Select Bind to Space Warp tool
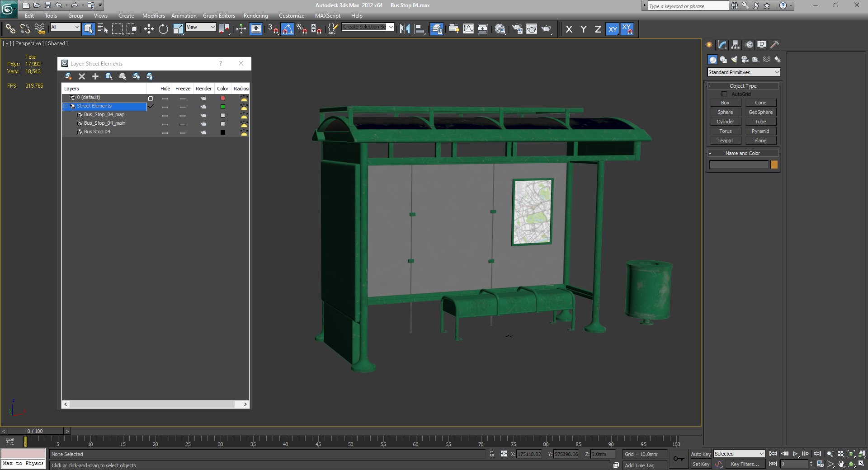868x470 pixels. pos(40,29)
